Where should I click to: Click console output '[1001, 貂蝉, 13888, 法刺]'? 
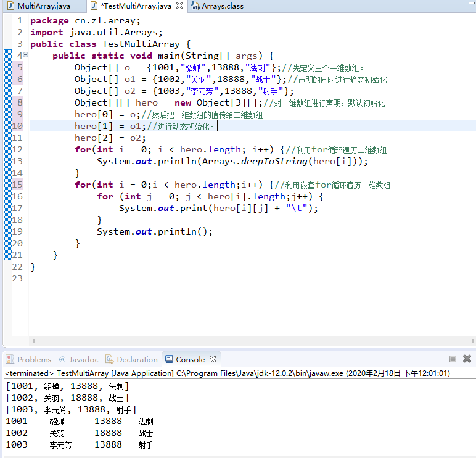[67, 386]
